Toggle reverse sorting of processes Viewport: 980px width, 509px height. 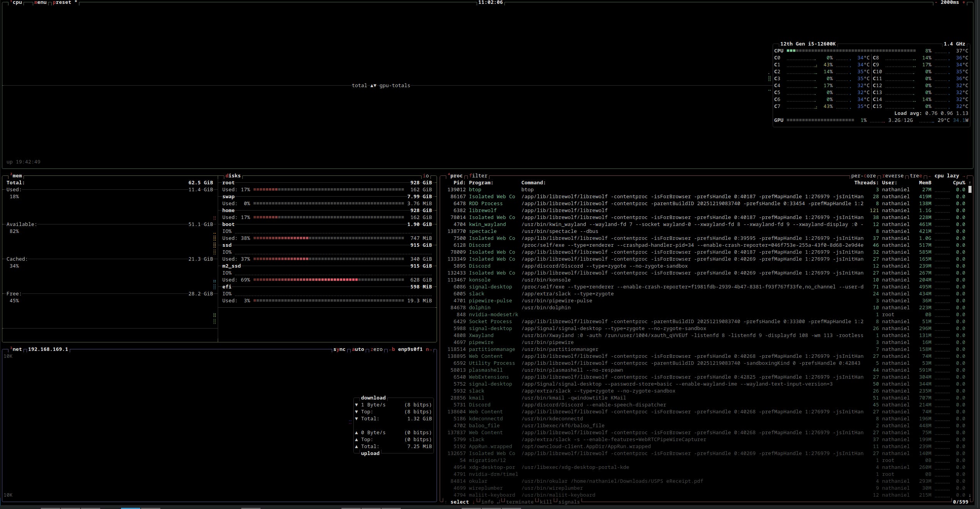(893, 176)
